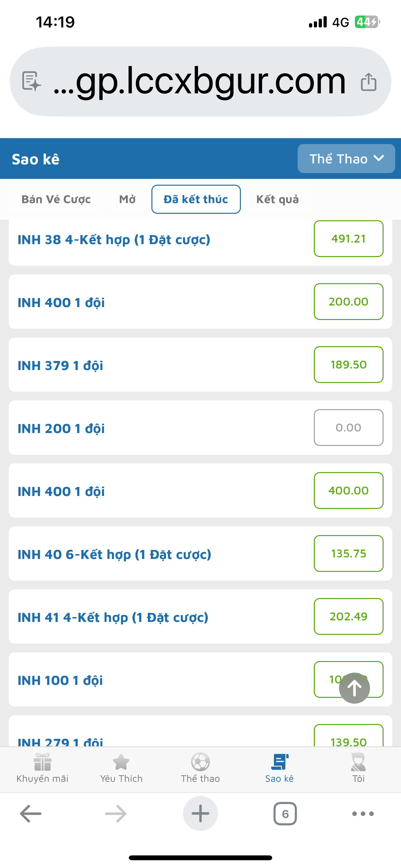Expand the Thể Thao dropdown

coord(346,159)
